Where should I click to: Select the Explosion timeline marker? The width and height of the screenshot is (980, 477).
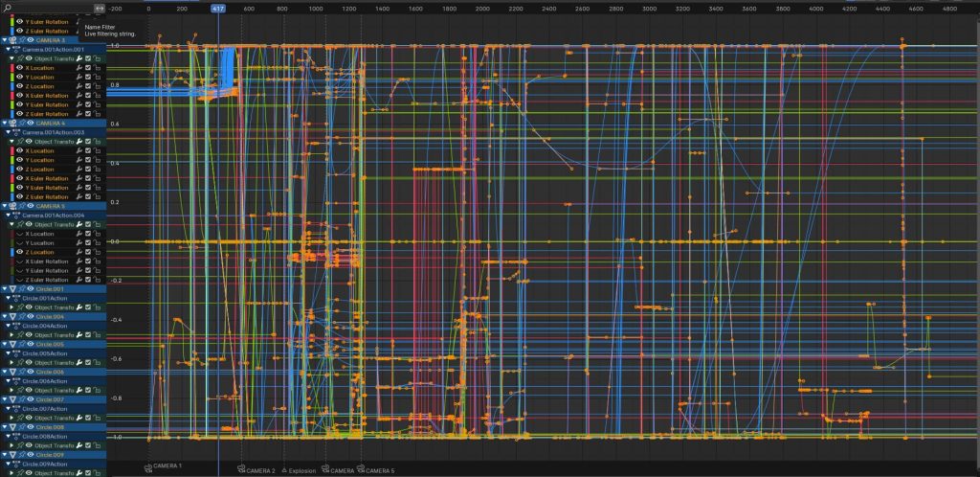[x=300, y=471]
